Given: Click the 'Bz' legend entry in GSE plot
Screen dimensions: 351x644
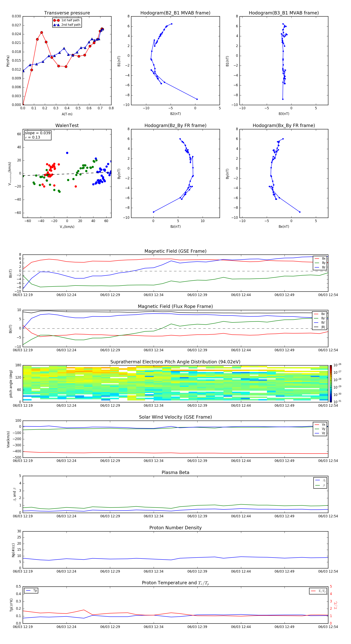Looking at the screenshot, I should point(320,268).
